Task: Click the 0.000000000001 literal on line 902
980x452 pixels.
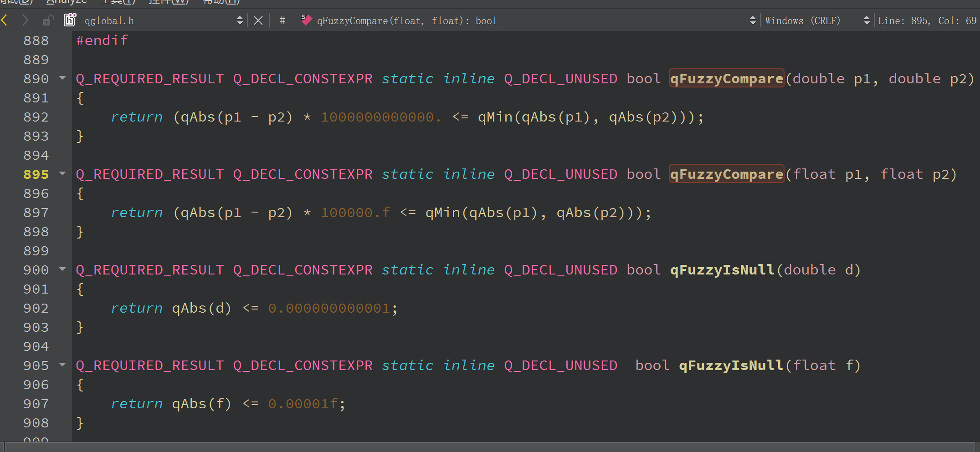Action: [329, 309]
